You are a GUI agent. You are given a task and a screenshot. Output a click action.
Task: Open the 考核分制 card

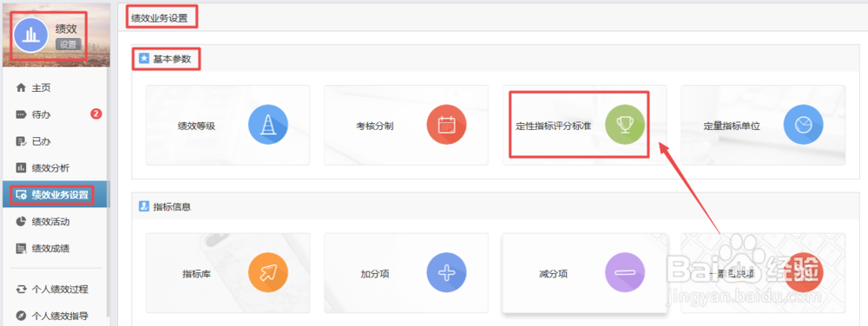[x=405, y=125]
